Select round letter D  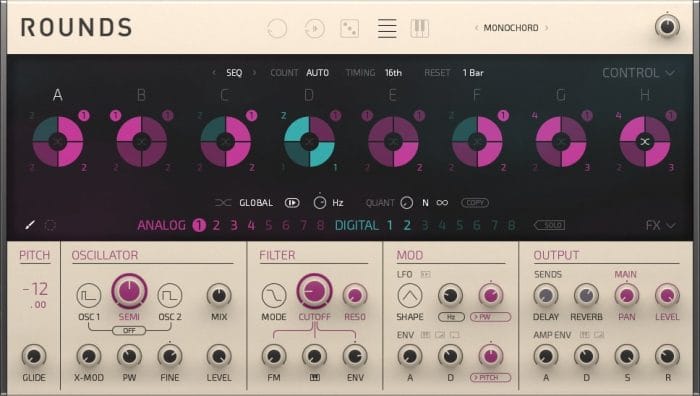click(309, 95)
